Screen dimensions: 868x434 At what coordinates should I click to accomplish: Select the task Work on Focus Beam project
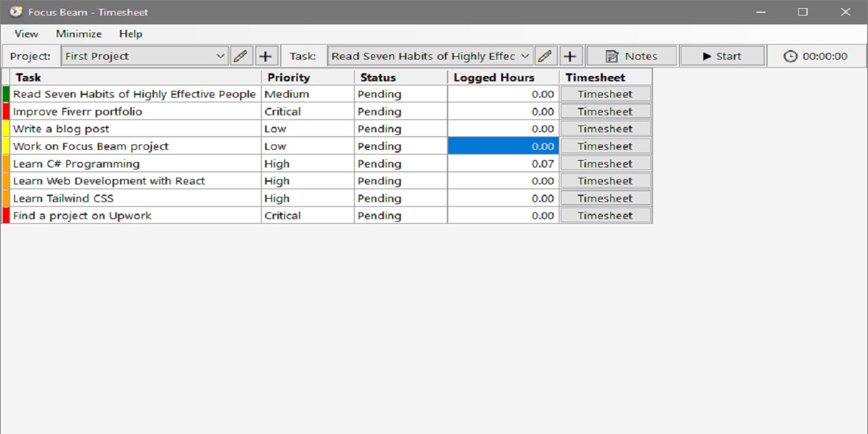135,146
